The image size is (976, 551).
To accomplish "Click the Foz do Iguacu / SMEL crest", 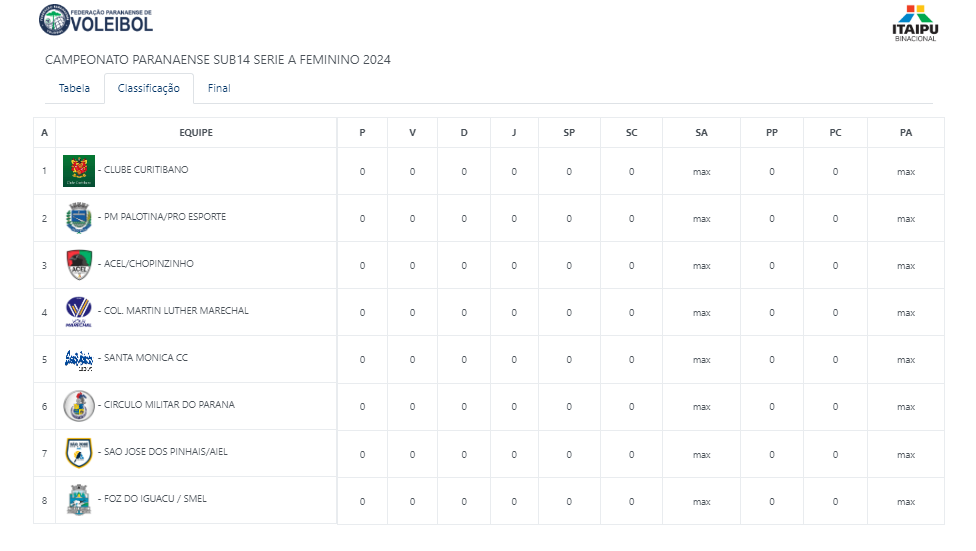I will click(x=79, y=500).
